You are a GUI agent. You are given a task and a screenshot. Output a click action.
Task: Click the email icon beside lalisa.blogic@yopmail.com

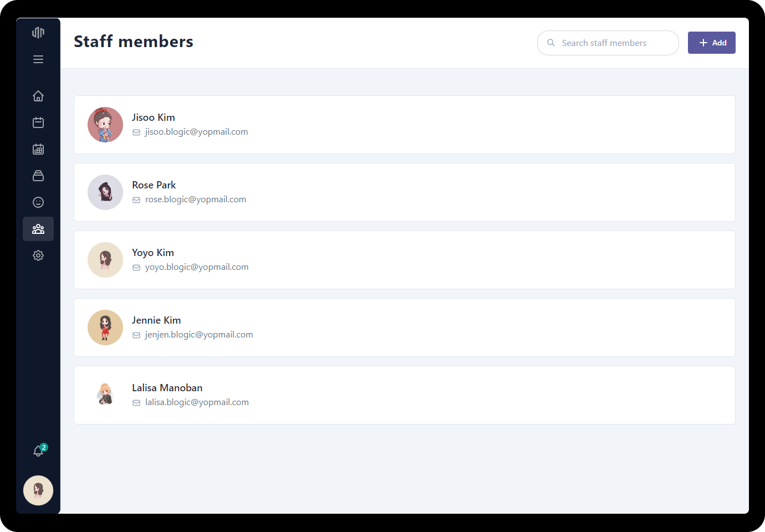[x=136, y=403]
